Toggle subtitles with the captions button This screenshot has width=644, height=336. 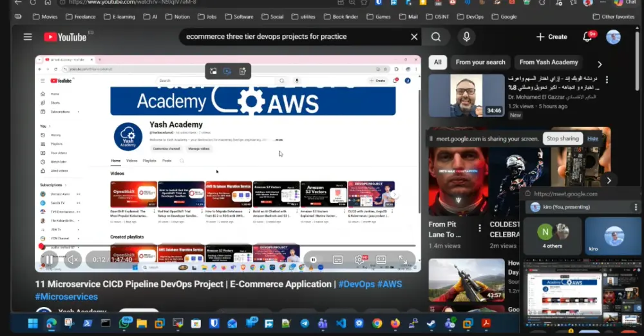pyautogui.click(x=337, y=259)
